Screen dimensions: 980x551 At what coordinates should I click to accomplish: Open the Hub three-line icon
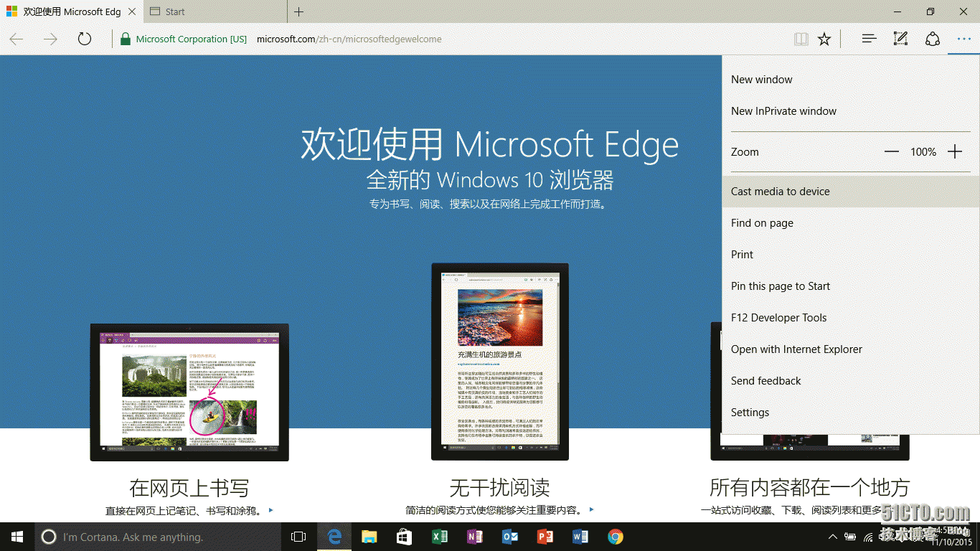[x=870, y=39]
